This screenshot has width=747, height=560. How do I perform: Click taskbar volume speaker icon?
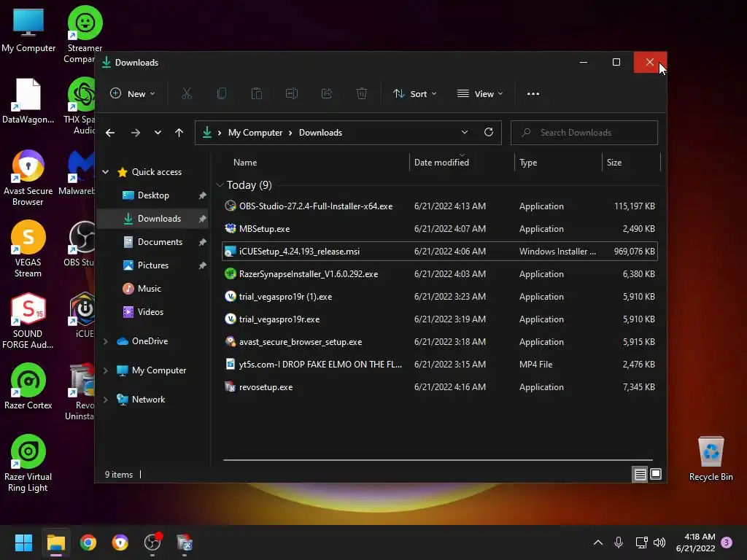point(659,542)
